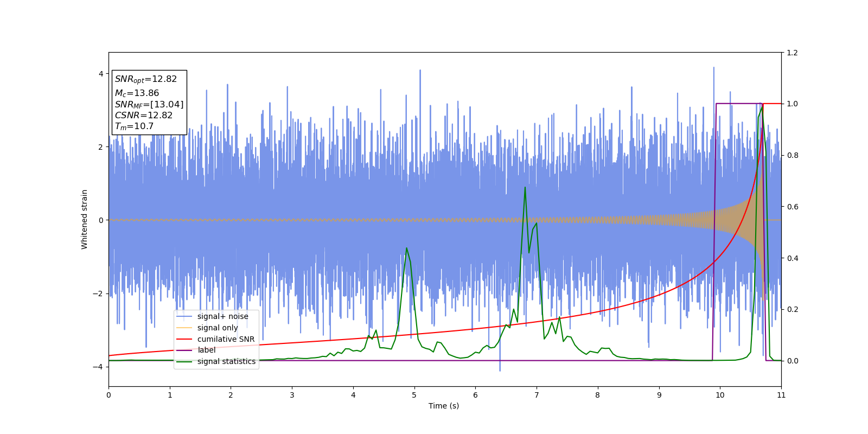The height and width of the screenshot is (434, 868).
Task: Click the green legend line for signal statistics
Action: click(184, 361)
